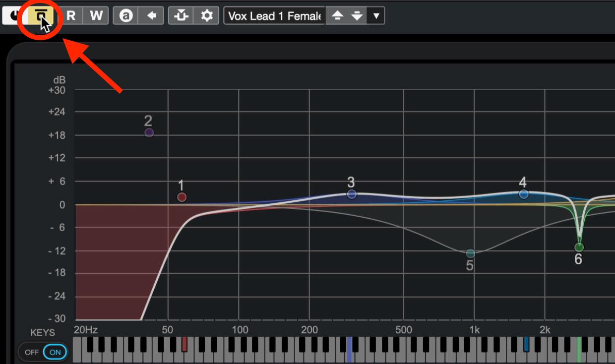Open preset management dropdown arrow

[x=376, y=15]
